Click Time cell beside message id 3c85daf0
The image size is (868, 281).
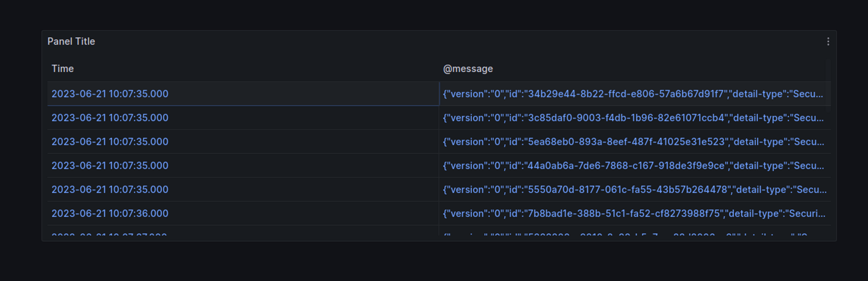(110, 118)
